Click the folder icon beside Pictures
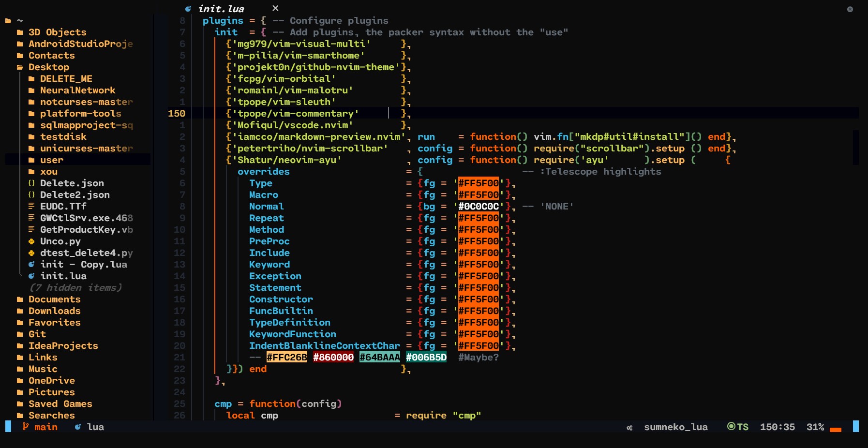Image resolution: width=868 pixels, height=448 pixels. click(20, 392)
